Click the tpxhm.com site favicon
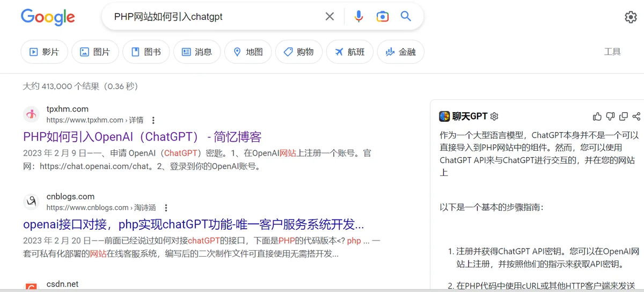This screenshot has height=292, width=644. click(x=31, y=114)
